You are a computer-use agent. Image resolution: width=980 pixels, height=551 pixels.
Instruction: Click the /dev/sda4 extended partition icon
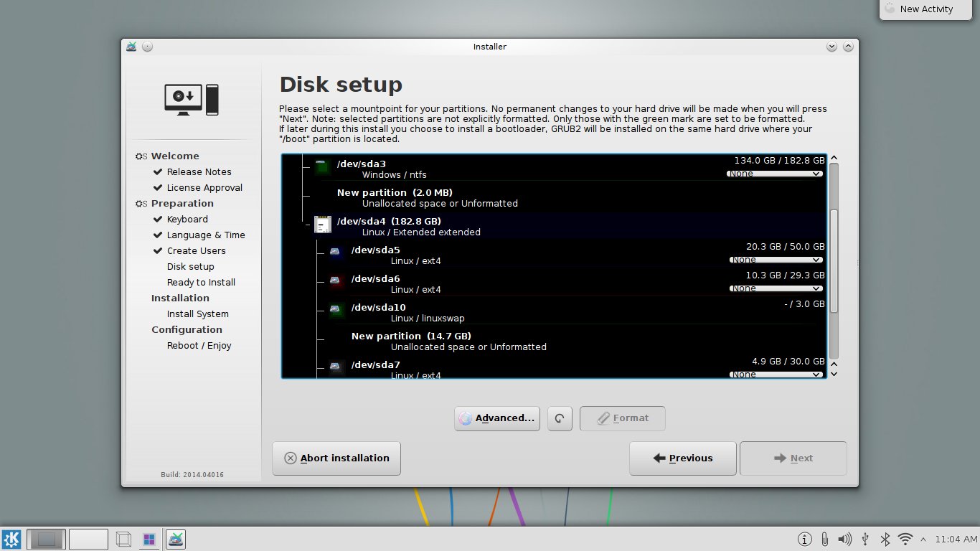tap(322, 225)
